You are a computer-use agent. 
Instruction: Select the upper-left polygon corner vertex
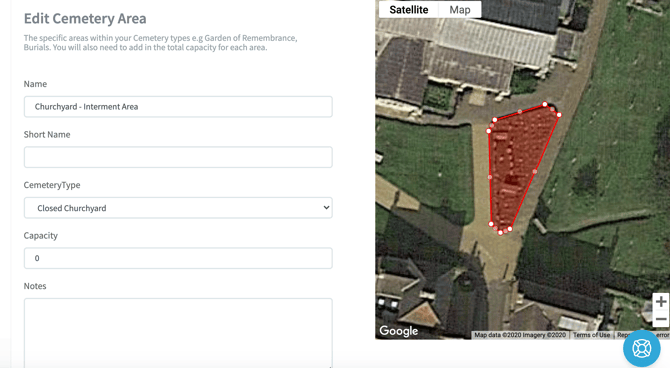495,120
